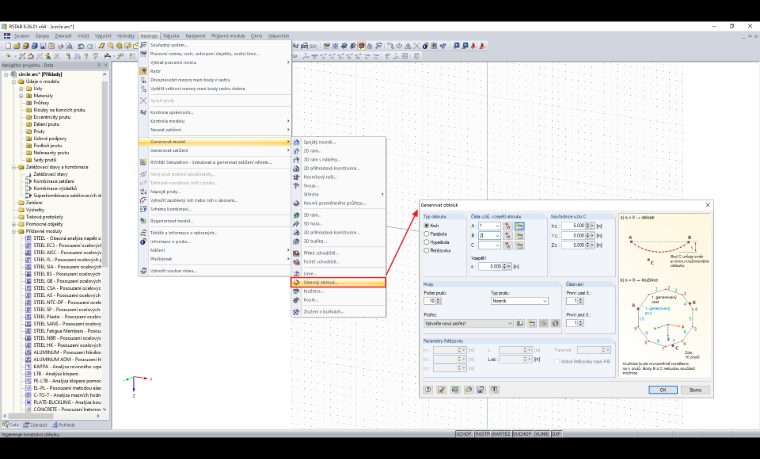The image size is (760, 459).
Task: Choose Generovat zatížení menu entry
Action: tap(215, 151)
